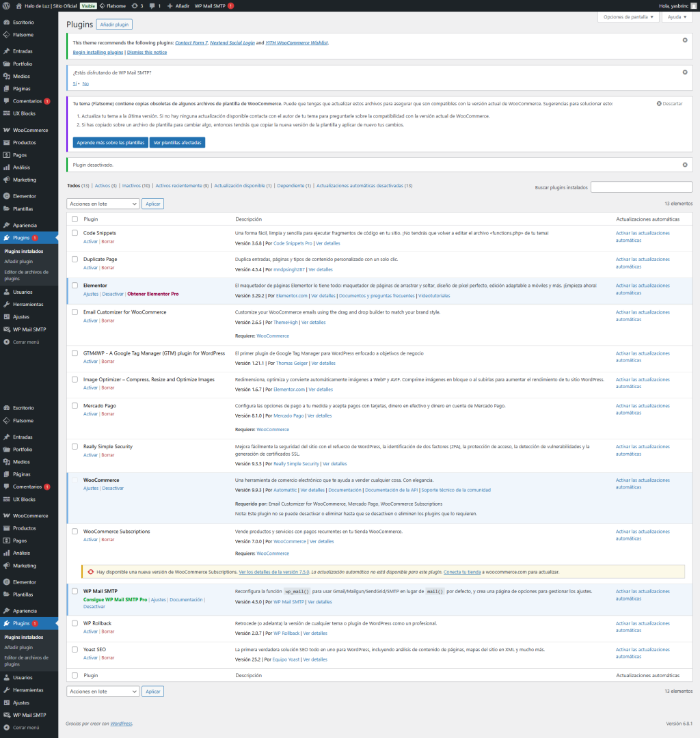
Task: Enable automatic updates for Yoast SEO
Action: pos(643,653)
